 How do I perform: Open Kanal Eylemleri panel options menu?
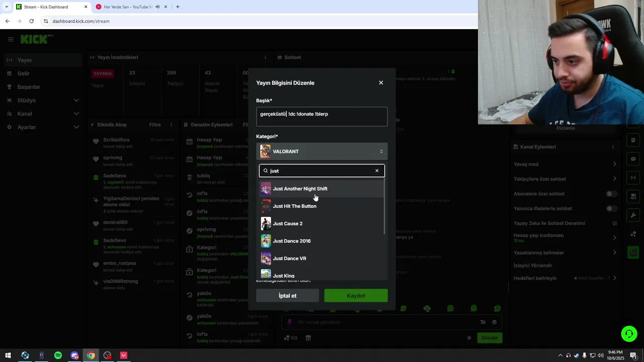(613, 147)
